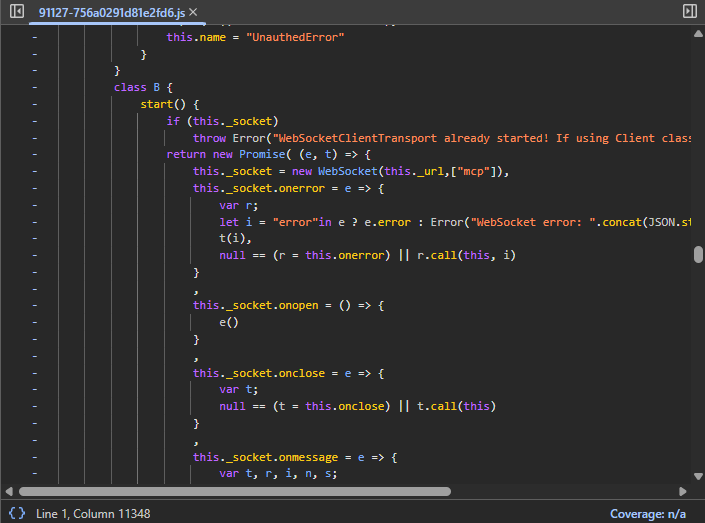Toggle the debugger sidebar icon at top right
This screenshot has width=705, height=523.
tap(689, 11)
